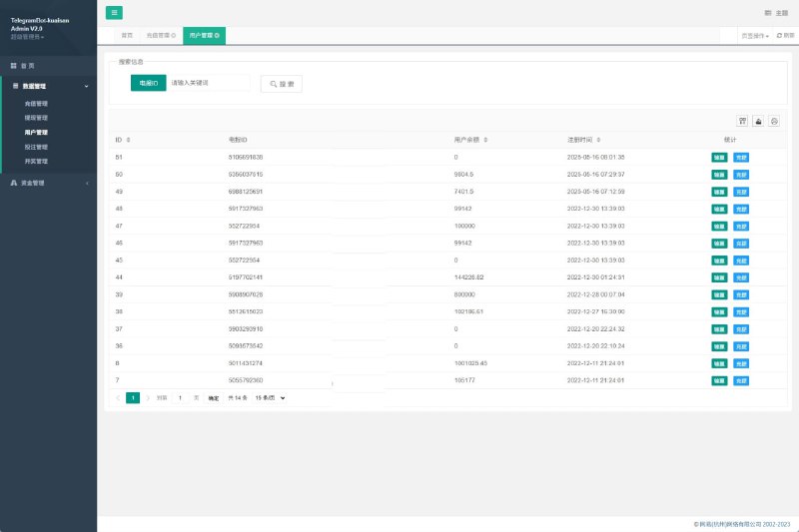Close the 用户管理 tab via its close icon
799x532 pixels.
pyautogui.click(x=217, y=36)
